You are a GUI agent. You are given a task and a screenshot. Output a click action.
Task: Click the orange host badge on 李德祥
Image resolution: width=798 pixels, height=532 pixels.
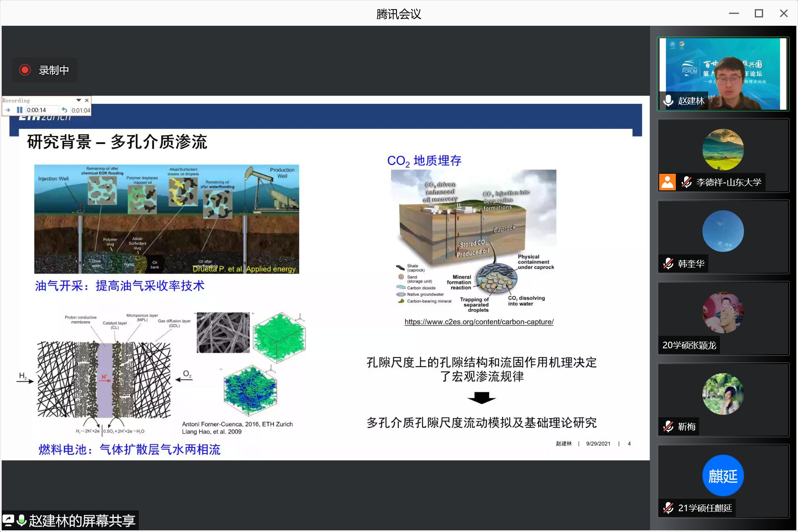click(667, 182)
